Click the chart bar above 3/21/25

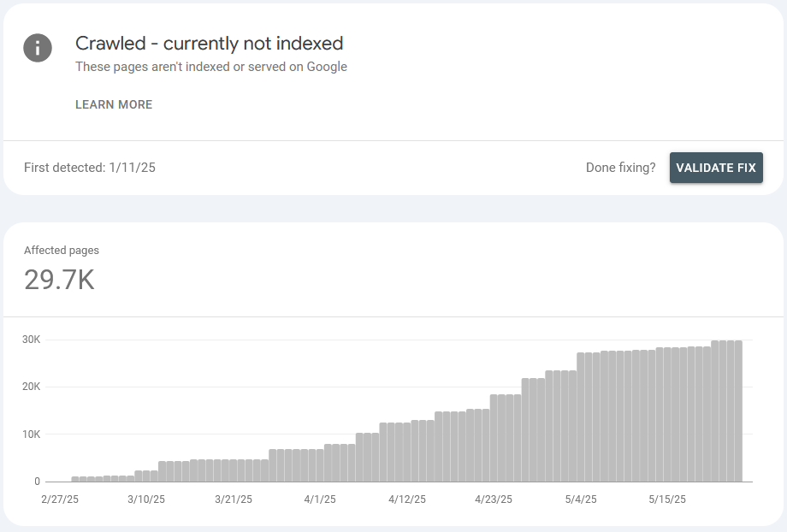[233, 470]
